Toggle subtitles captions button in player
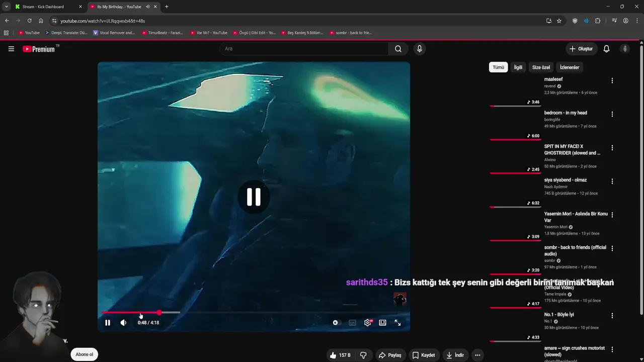 [352, 323]
